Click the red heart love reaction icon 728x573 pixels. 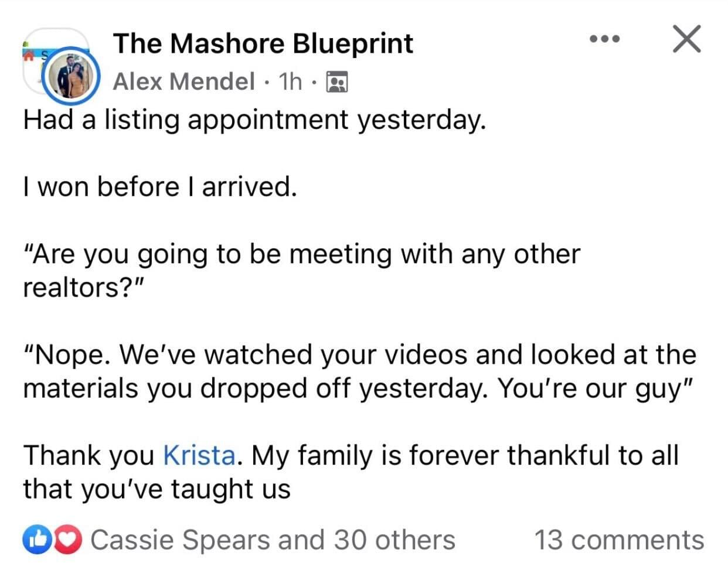point(71,540)
